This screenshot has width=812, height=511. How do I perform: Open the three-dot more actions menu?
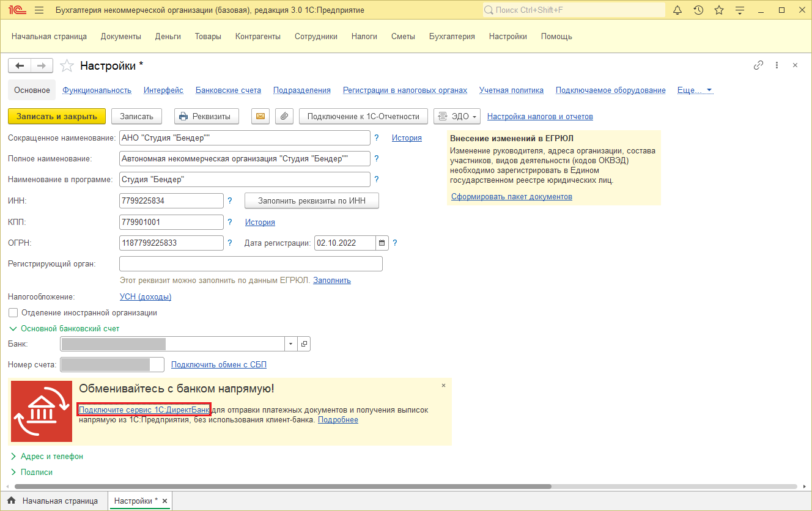(777, 65)
